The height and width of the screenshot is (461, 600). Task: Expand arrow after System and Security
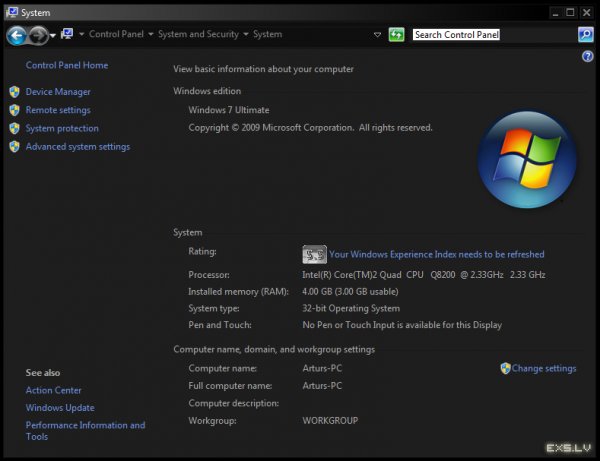pos(246,34)
